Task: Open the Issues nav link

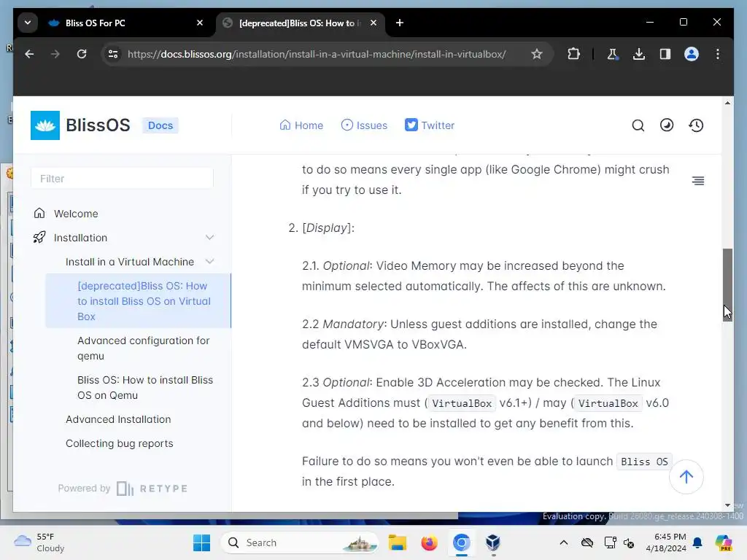Action: (x=364, y=125)
